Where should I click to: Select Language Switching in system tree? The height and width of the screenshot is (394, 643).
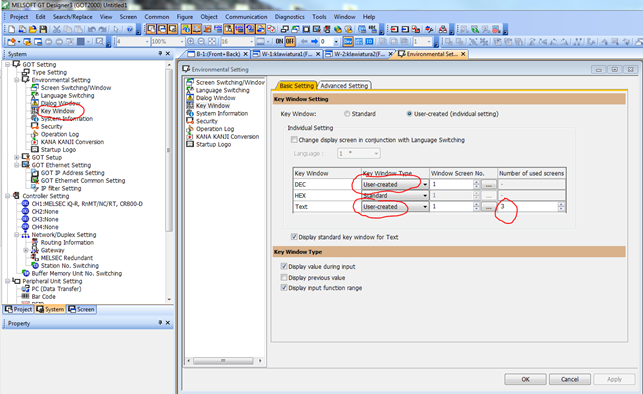[67, 96]
